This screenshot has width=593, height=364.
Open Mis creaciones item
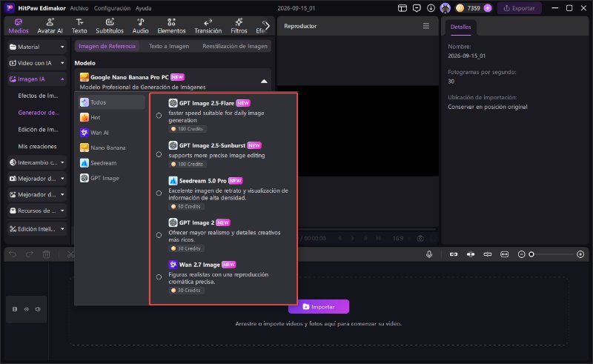(x=37, y=147)
